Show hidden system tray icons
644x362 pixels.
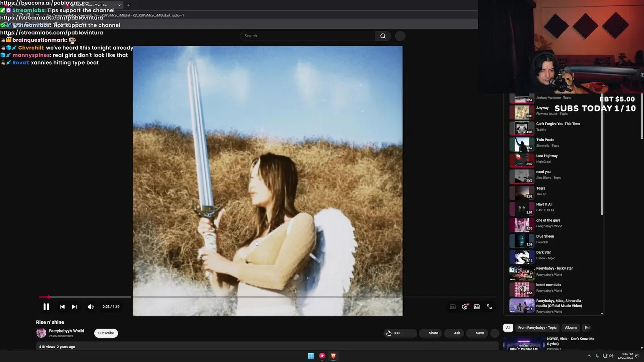[x=589, y=356]
